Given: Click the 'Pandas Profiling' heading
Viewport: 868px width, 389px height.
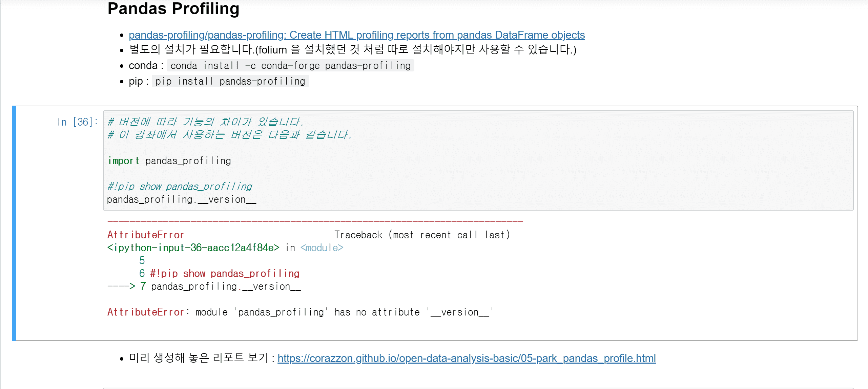Looking at the screenshot, I should tap(173, 9).
